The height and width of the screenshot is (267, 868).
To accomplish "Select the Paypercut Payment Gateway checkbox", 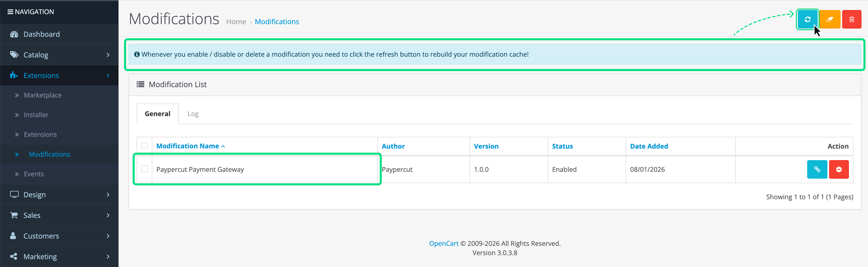I will (144, 169).
